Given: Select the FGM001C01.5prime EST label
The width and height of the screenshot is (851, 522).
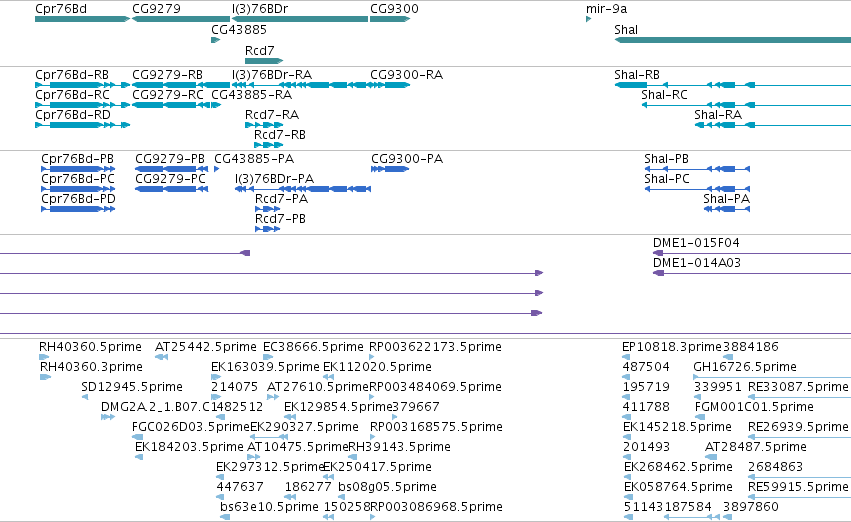Looking at the screenshot, I should click(x=754, y=407).
